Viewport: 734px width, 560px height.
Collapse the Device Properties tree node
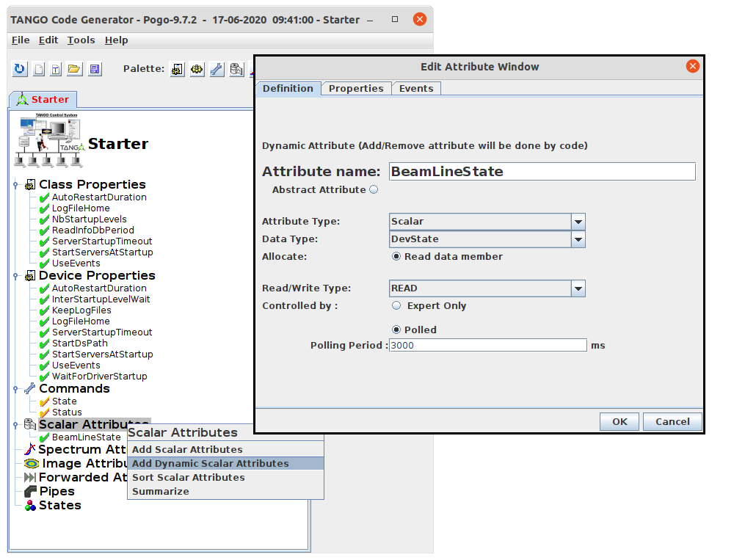click(x=15, y=276)
